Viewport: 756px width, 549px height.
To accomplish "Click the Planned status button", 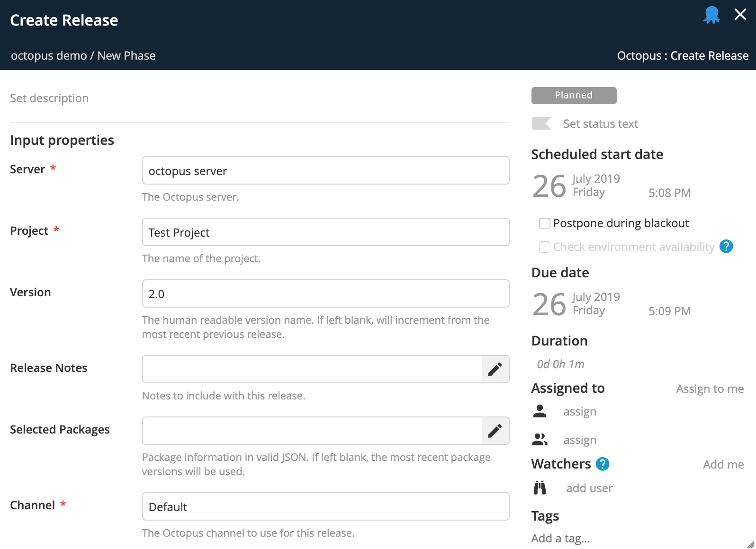I will coord(574,95).
